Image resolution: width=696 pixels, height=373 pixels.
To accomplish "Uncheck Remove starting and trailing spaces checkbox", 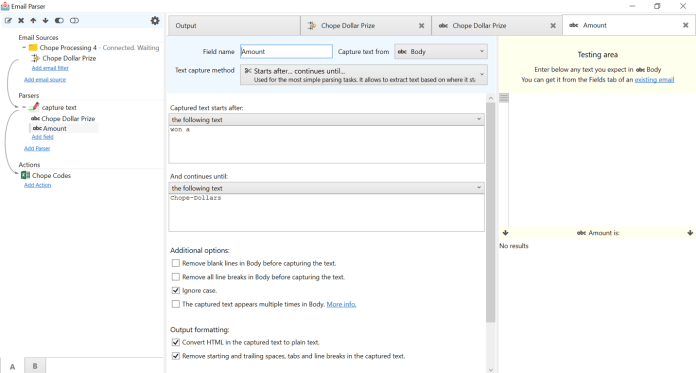I will (x=176, y=356).
